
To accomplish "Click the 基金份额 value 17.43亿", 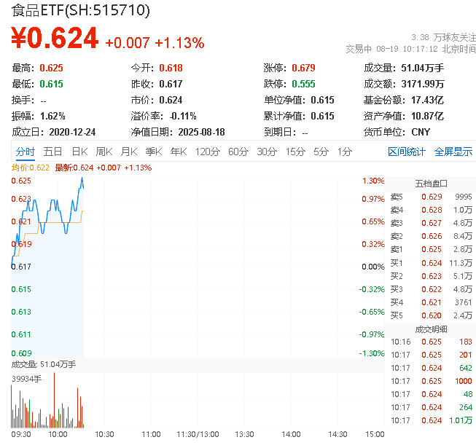I will (427, 100).
